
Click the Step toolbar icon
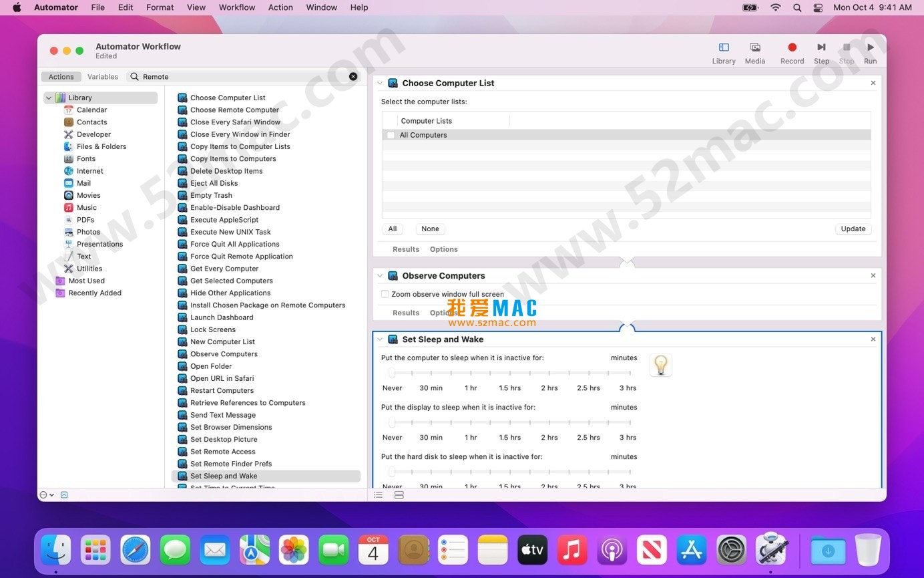821,47
